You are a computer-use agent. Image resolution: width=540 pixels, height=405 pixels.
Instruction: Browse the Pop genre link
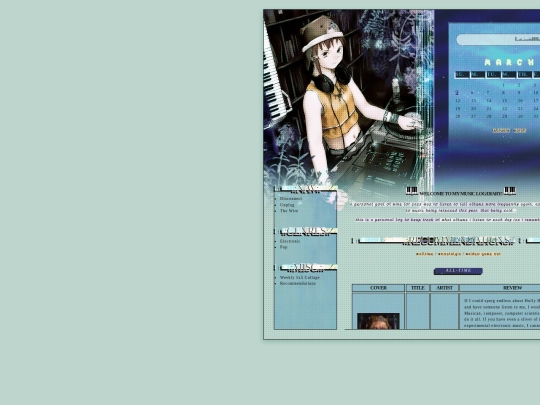(283, 247)
